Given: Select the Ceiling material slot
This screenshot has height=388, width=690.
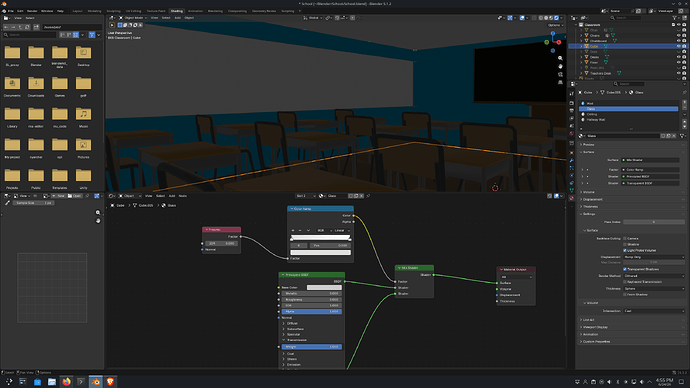Looking at the screenshot, I should tap(628, 114).
